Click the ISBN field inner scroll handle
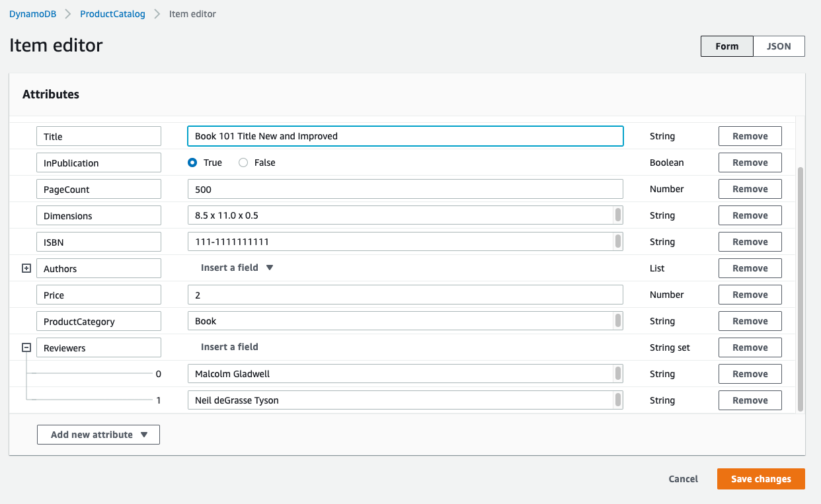This screenshot has width=821, height=504. pos(618,242)
